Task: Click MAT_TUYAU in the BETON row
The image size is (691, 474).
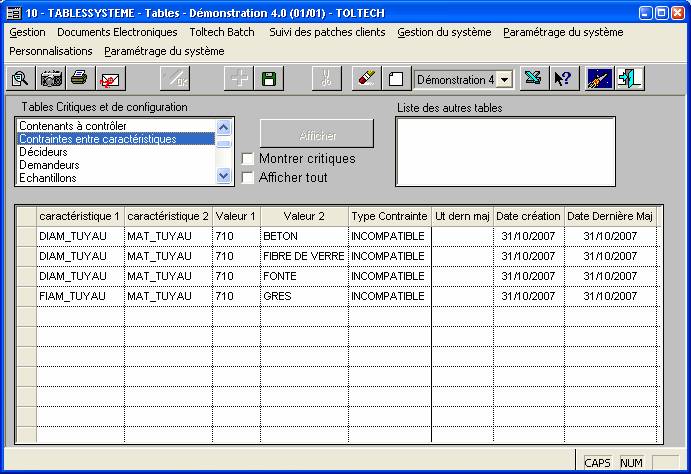Action: coord(168,236)
